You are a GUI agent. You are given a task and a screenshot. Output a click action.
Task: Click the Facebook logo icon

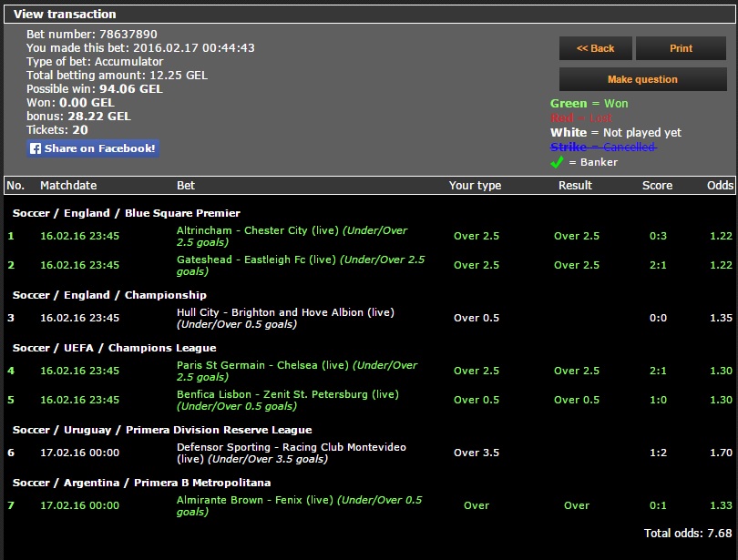(x=36, y=148)
